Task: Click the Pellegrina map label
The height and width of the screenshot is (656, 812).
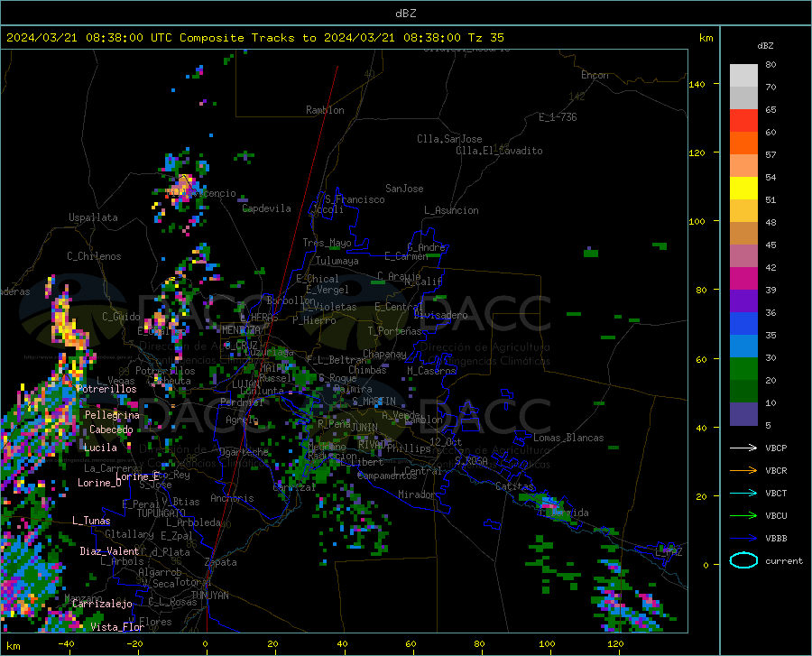Action: click(112, 415)
